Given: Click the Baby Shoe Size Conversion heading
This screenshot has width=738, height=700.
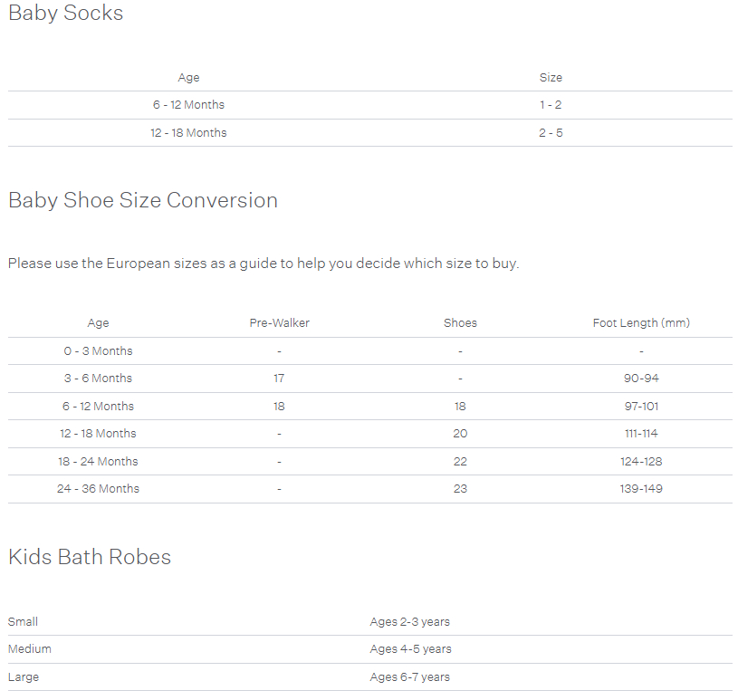Looking at the screenshot, I should tap(143, 200).
